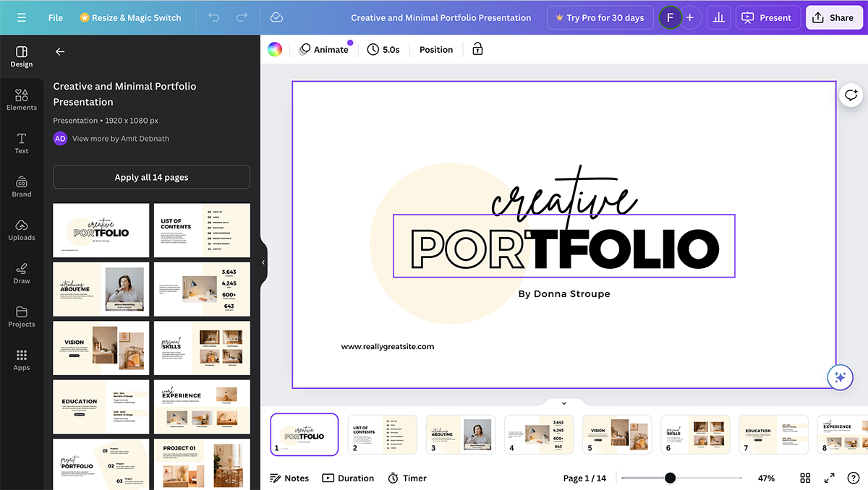Collapse the page thumbnails strip

coord(564,403)
